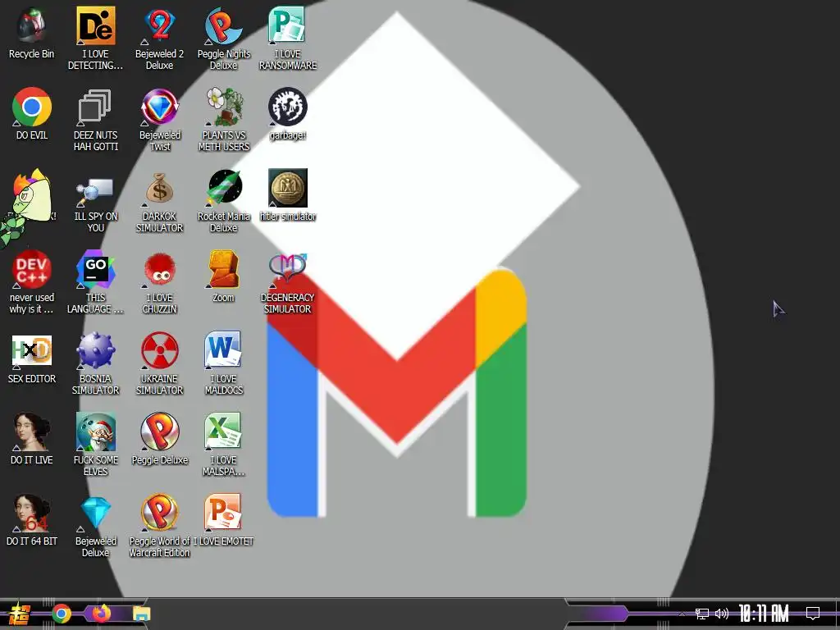The width and height of the screenshot is (840, 630).
Task: Open the network status tray icon
Action: coord(702,614)
